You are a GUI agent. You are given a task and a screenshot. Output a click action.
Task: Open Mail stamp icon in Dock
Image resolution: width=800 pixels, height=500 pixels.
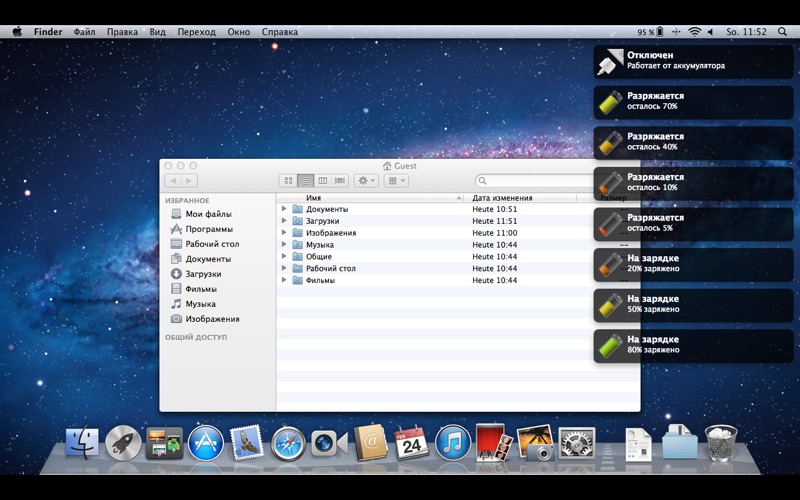pyautogui.click(x=247, y=442)
